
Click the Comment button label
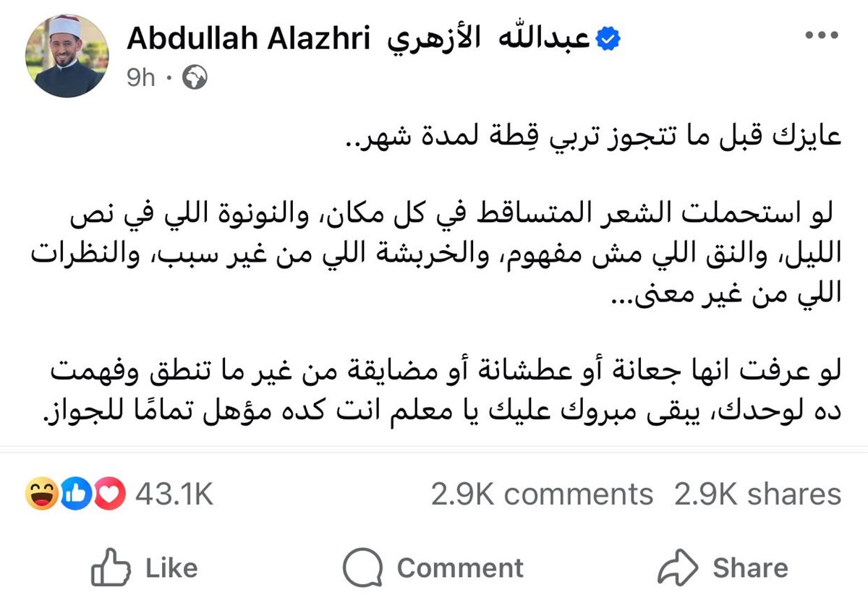point(460,568)
